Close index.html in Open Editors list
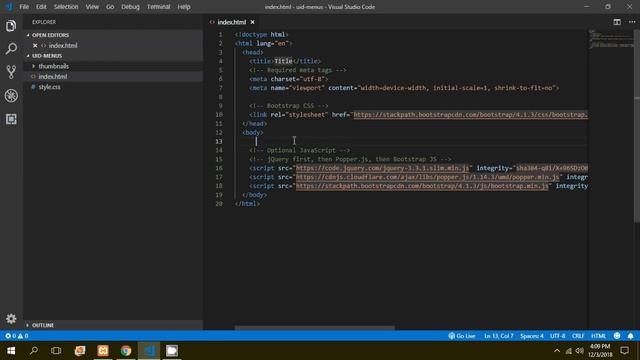Viewport: 640px width, 360px height. [x=35, y=45]
